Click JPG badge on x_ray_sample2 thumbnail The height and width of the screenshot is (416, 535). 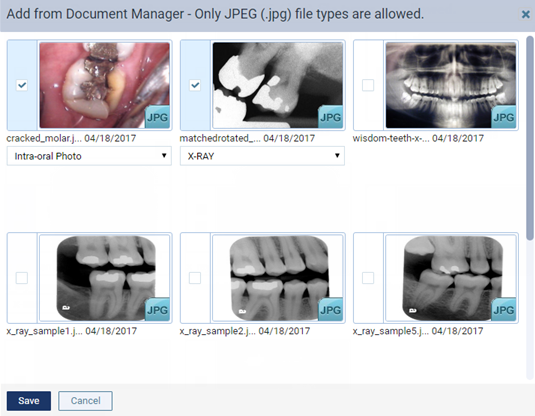[330, 310]
